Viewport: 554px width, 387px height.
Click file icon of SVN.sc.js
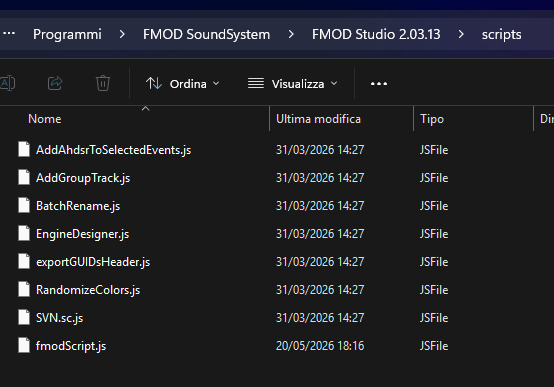(x=24, y=317)
